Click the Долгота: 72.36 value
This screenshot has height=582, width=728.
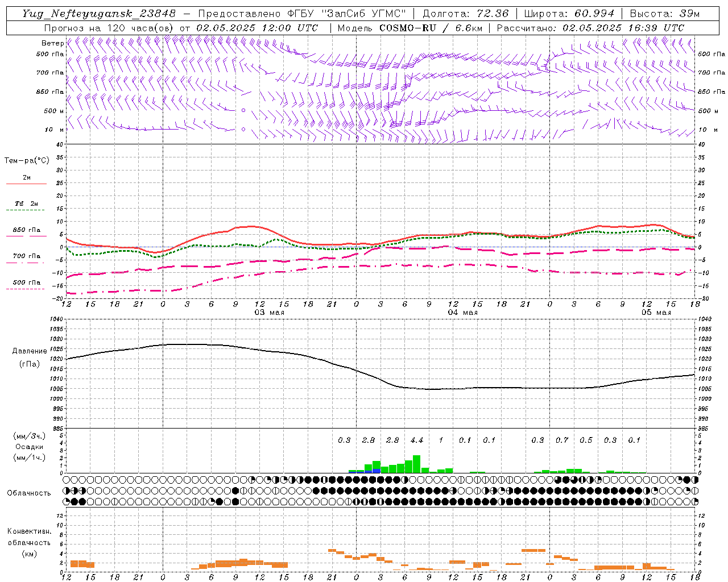[465, 14]
